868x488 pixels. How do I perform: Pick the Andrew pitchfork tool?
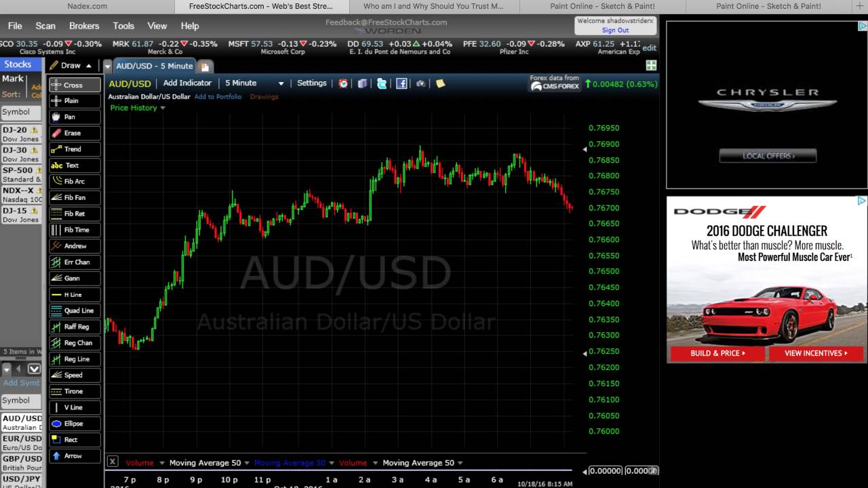(75, 246)
